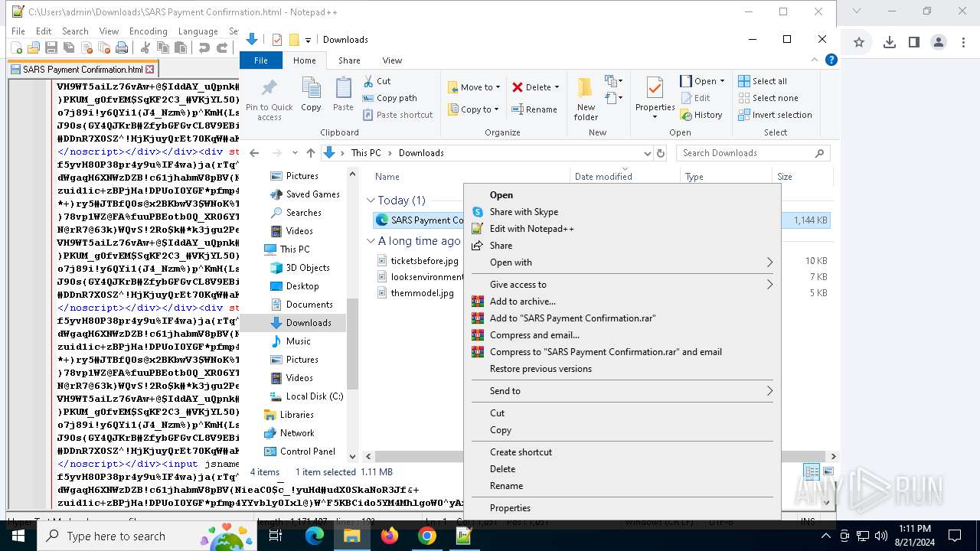The width and height of the screenshot is (980, 551).
Task: Open the Copy to dropdown
Action: coord(474,109)
